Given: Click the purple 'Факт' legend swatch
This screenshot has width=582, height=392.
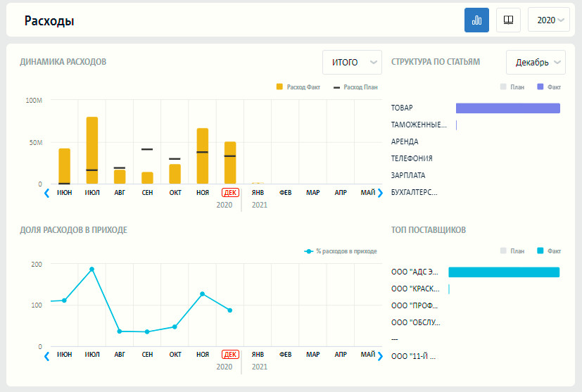Looking at the screenshot, I should [x=540, y=87].
